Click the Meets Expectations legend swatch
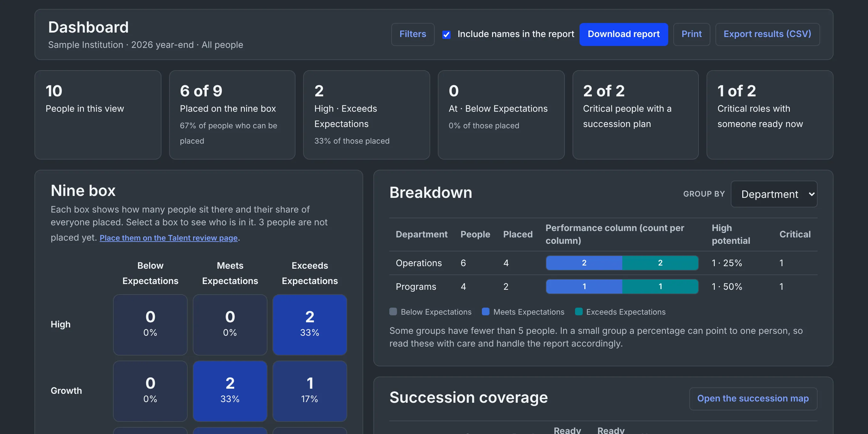 click(x=486, y=312)
